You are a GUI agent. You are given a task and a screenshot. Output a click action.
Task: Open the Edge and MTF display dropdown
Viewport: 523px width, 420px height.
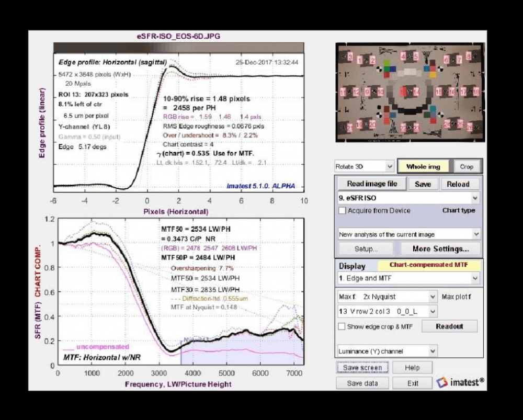tap(407, 278)
